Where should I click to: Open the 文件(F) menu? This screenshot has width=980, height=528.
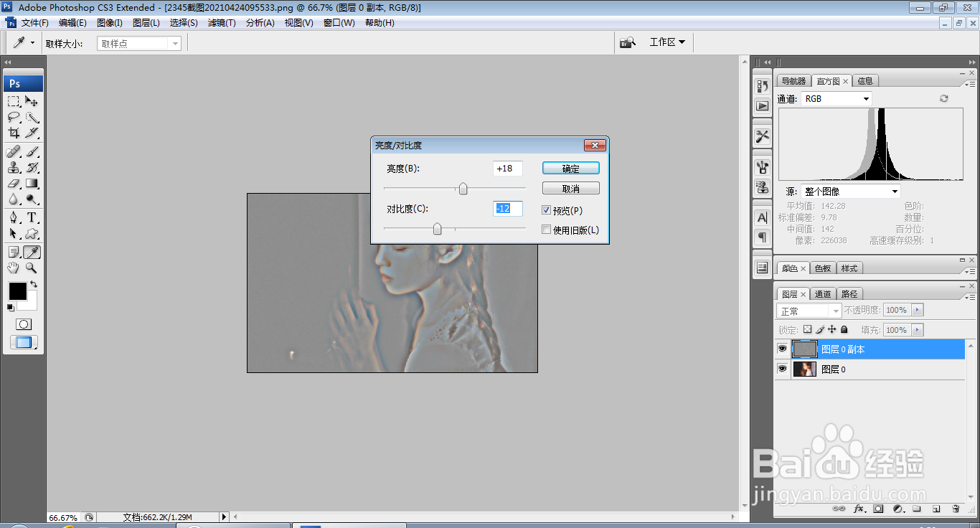point(34,23)
